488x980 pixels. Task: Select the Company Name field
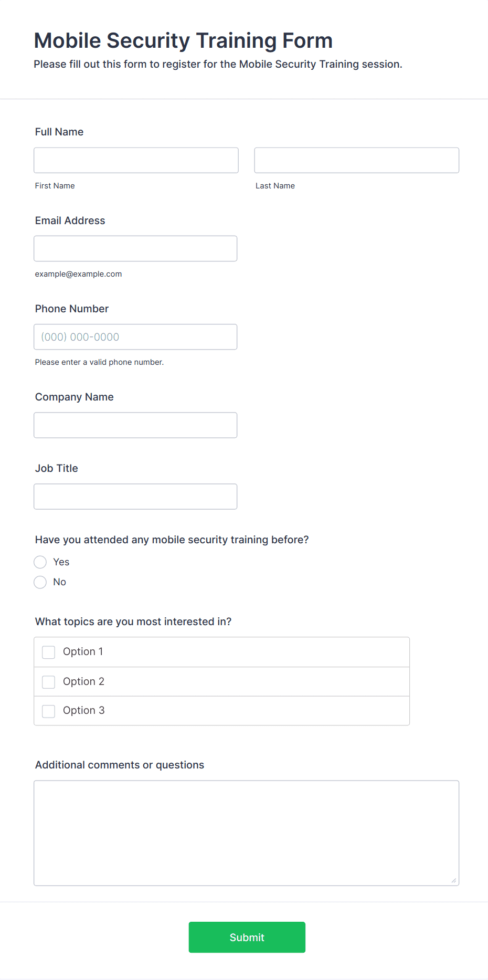pyautogui.click(x=135, y=425)
